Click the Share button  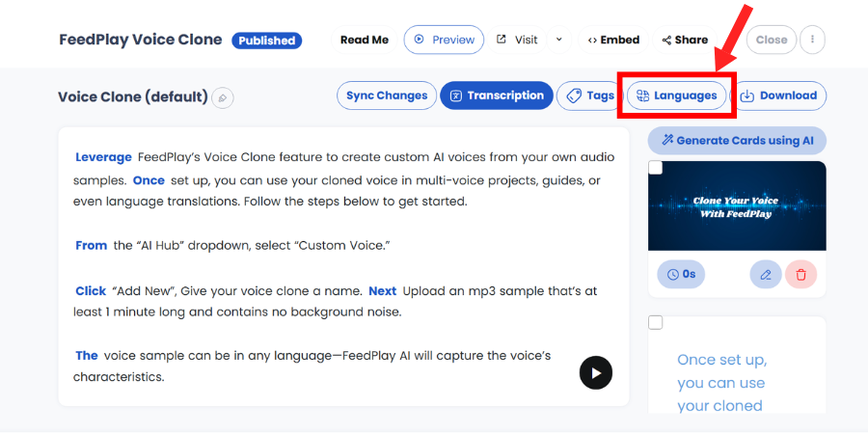coord(685,40)
